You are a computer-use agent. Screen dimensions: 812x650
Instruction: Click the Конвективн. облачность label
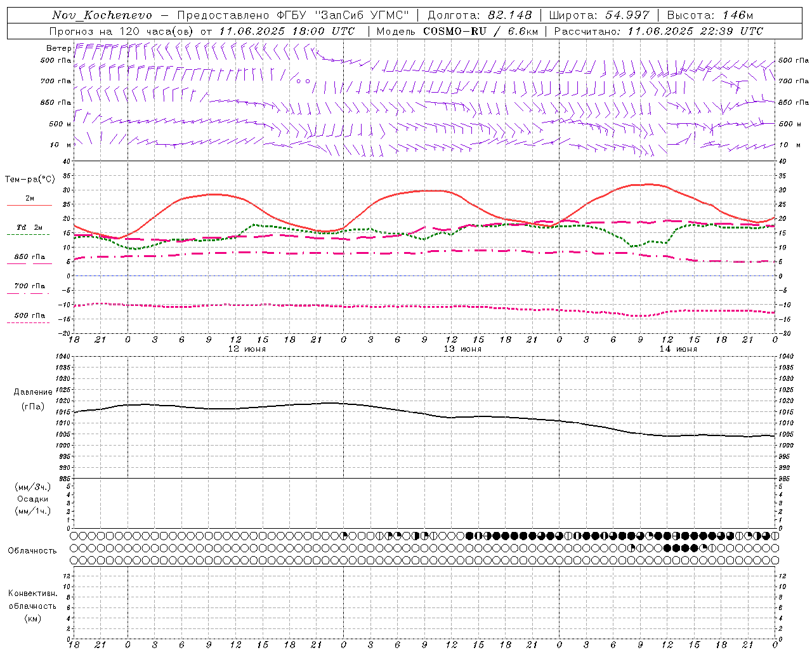pyautogui.click(x=32, y=600)
